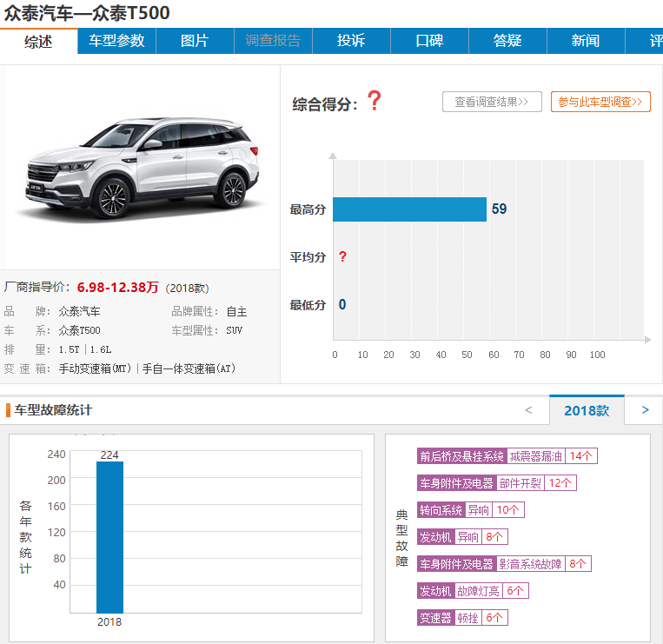Image resolution: width=663 pixels, height=644 pixels.
Task: Click the 2018 complaint bar showing 224
Action: click(x=110, y=537)
